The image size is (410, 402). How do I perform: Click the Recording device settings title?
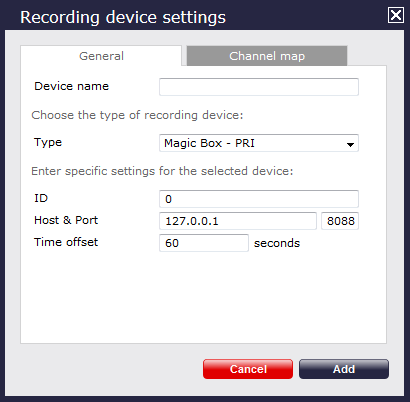coord(123,17)
